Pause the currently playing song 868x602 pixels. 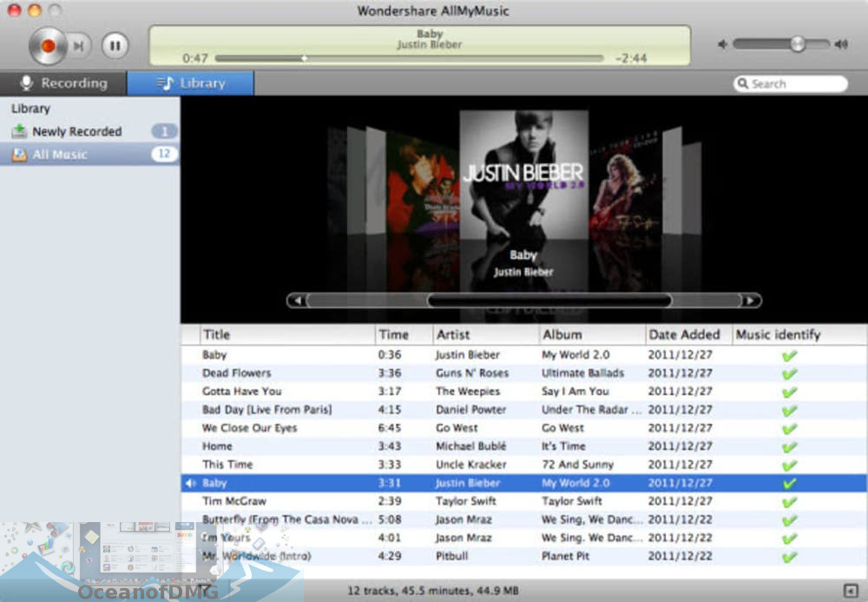click(x=115, y=45)
